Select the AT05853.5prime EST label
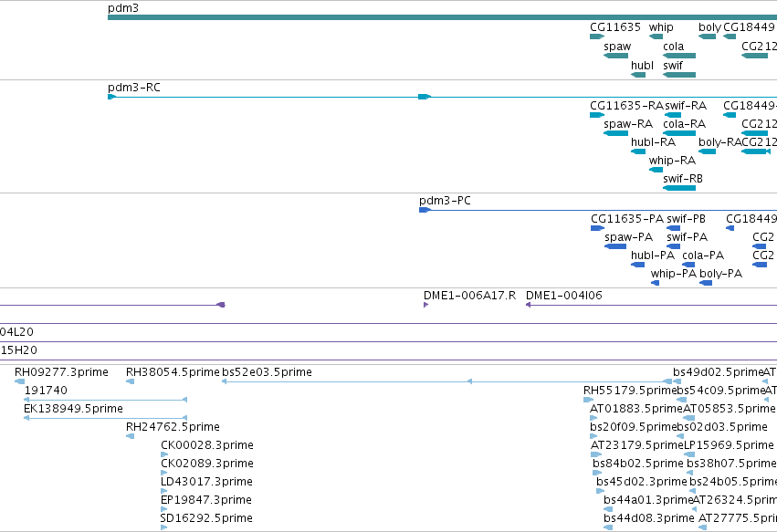The width and height of the screenshot is (777, 532). coord(730,409)
